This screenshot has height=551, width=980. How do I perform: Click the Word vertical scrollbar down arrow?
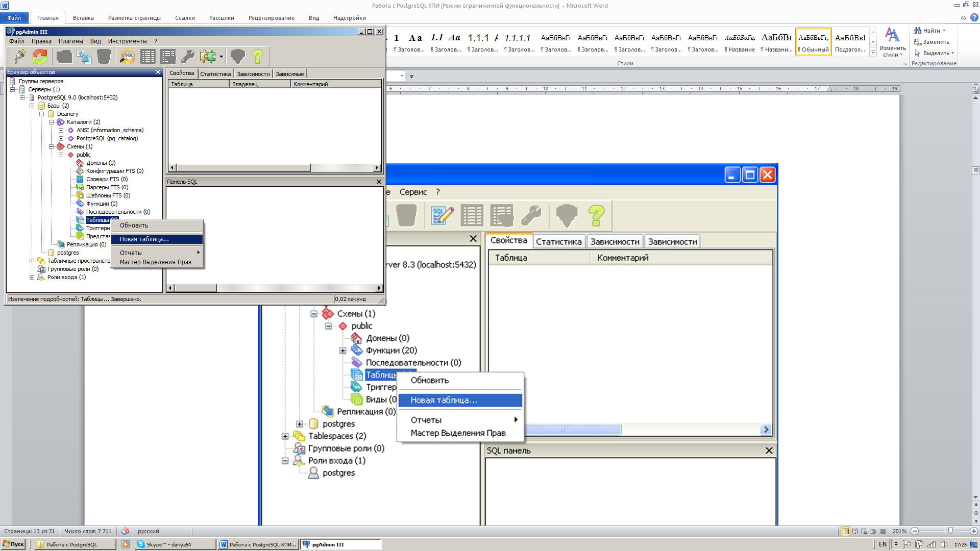click(975, 497)
